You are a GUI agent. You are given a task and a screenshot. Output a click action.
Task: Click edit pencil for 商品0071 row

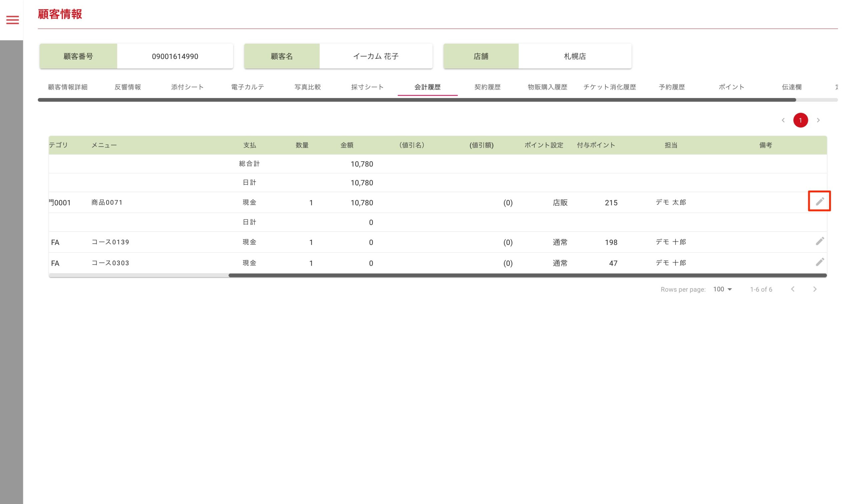[819, 201]
